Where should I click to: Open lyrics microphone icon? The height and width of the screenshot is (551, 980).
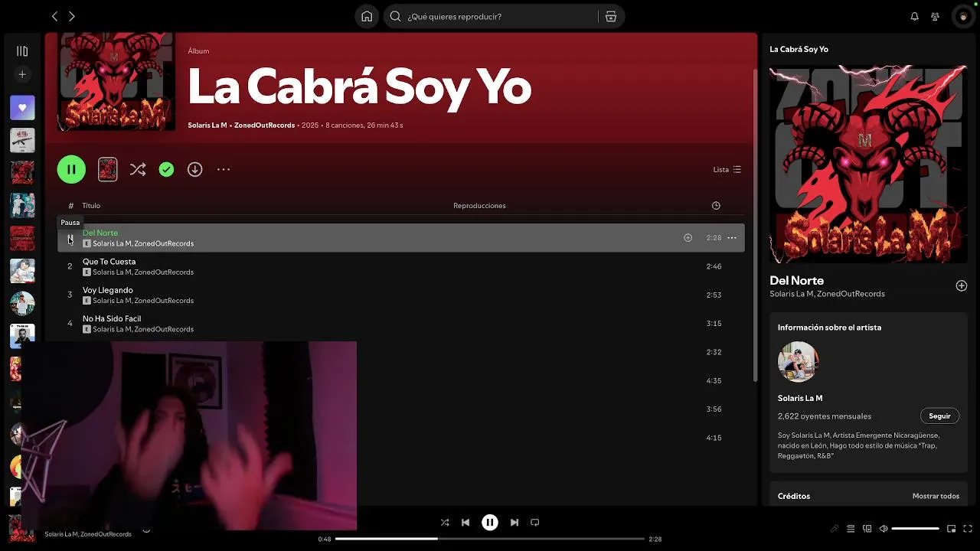(x=835, y=529)
